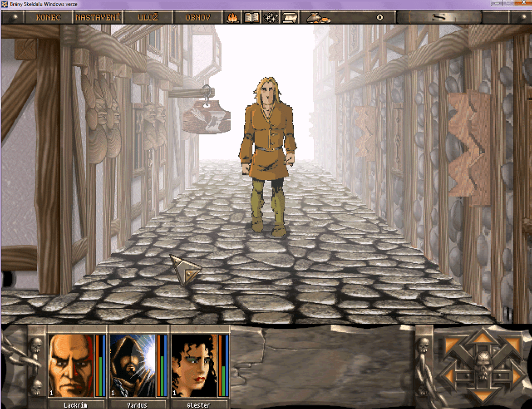
Task: Save the game with ULOŽ
Action: (148, 17)
